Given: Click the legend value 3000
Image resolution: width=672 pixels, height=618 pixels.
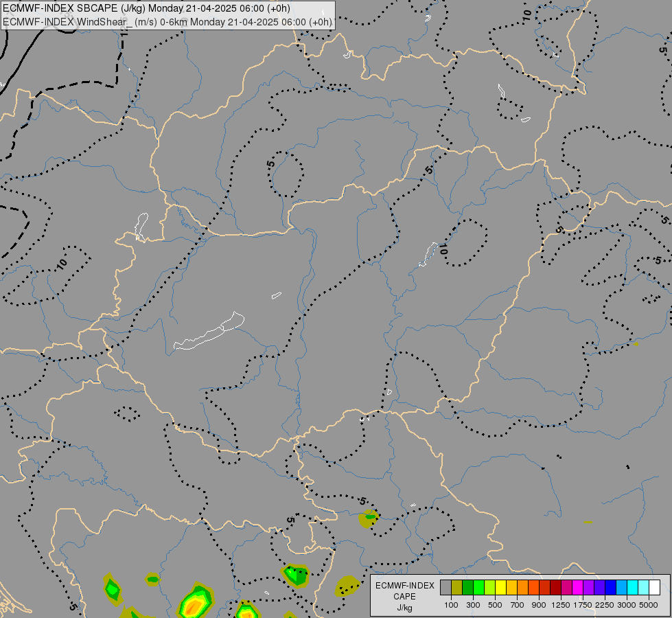Looking at the screenshot, I should click(x=627, y=605).
